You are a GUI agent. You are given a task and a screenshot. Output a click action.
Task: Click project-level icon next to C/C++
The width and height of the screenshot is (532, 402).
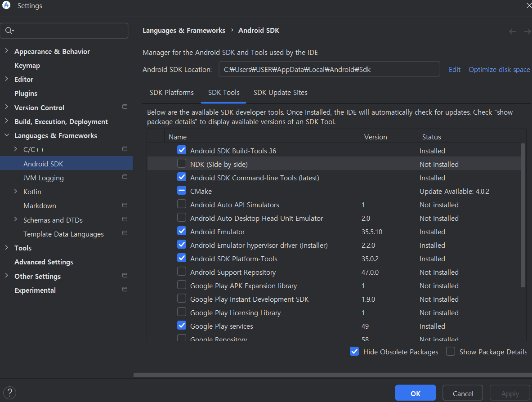125,149
